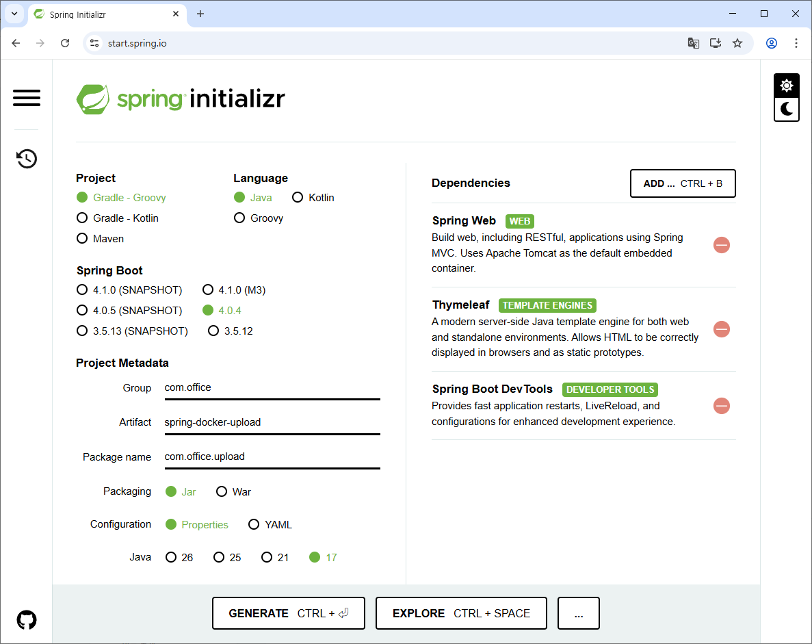Set packaging to War
The height and width of the screenshot is (644, 812).
click(233, 491)
